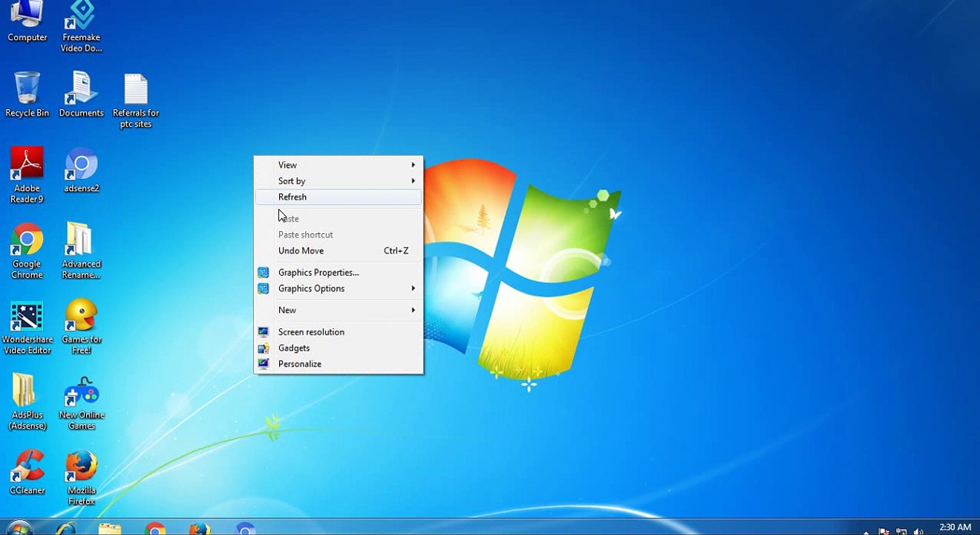Choose Personalize in the context menu
980x535 pixels.
pyautogui.click(x=339, y=364)
